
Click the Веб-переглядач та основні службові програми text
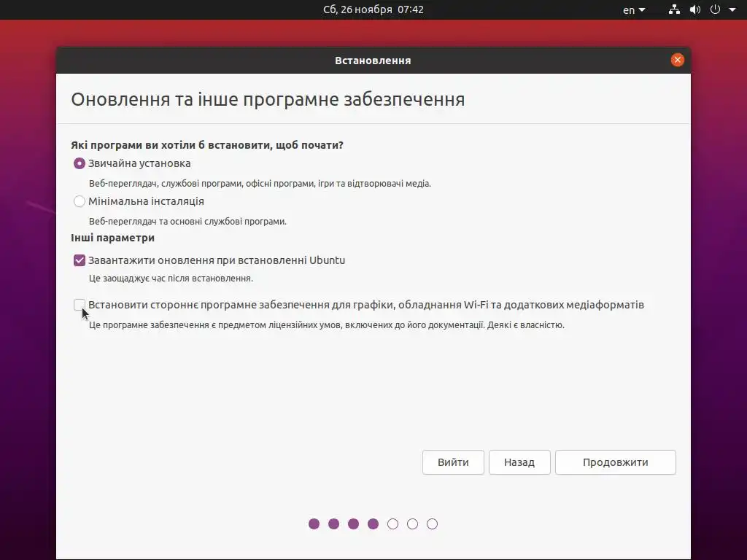pos(187,222)
